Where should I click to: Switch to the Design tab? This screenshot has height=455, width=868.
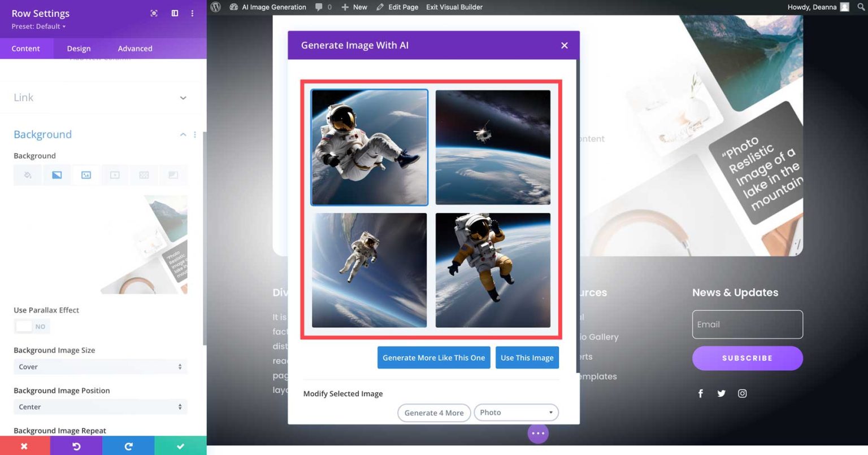pyautogui.click(x=79, y=49)
